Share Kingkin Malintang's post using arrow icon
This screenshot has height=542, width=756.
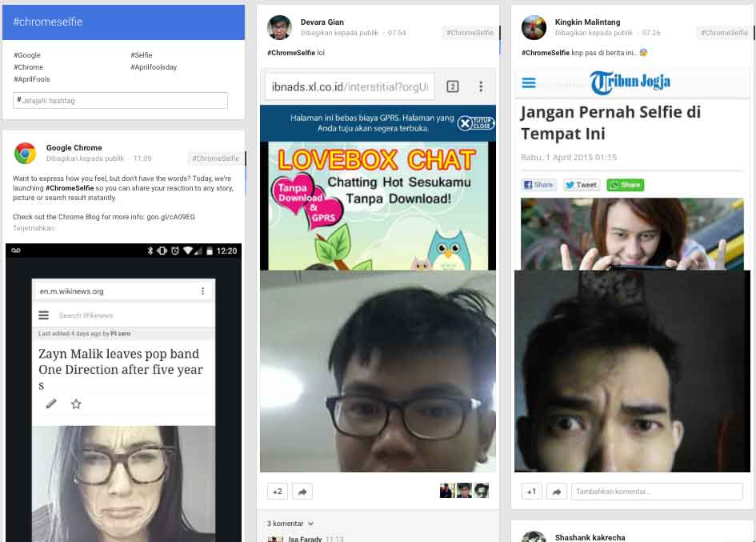(557, 492)
